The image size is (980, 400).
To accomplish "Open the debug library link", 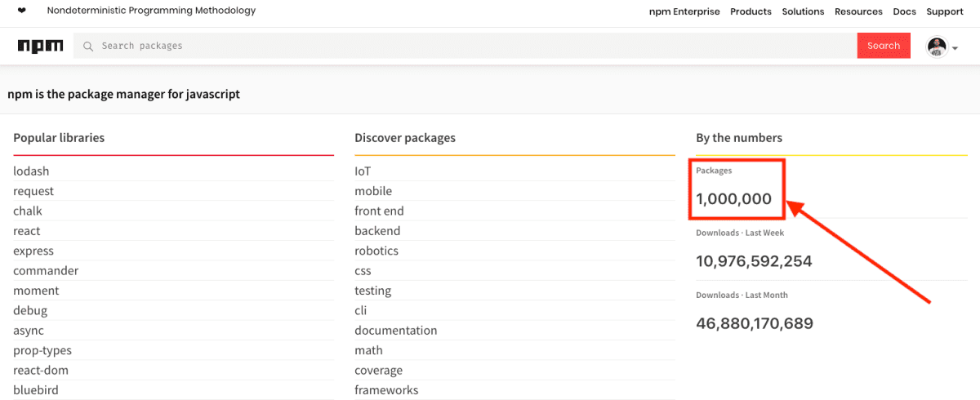I will pyautogui.click(x=30, y=310).
